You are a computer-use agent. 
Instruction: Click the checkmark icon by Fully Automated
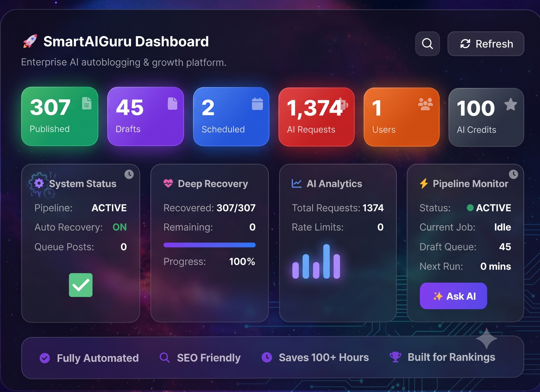45,358
